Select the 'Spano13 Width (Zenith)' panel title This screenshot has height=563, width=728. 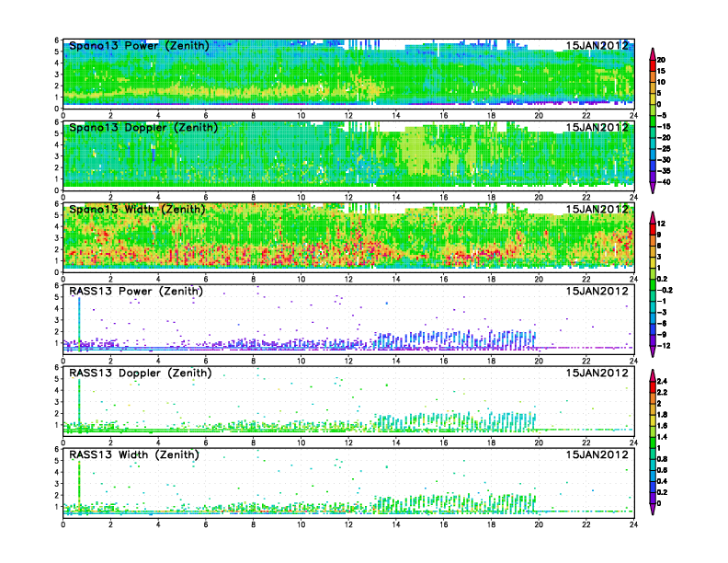coord(137,210)
